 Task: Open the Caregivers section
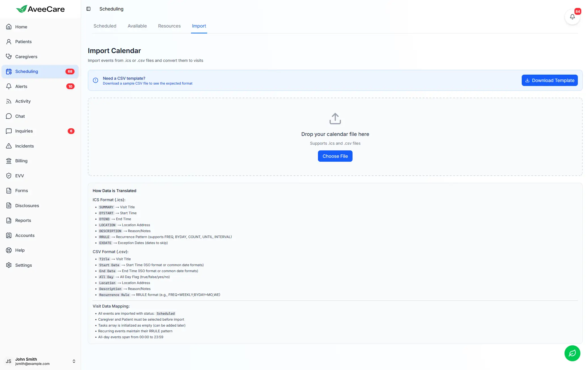[x=26, y=56]
